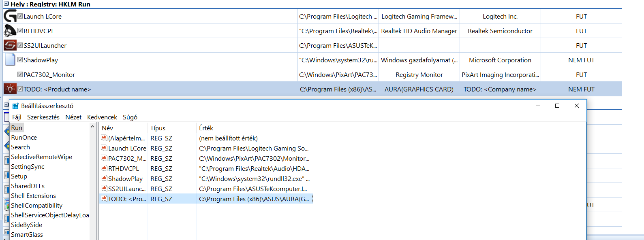The height and width of the screenshot is (240, 644).
Task: Click NEM FUT status in ShadowPlay row
Action: 581,60
